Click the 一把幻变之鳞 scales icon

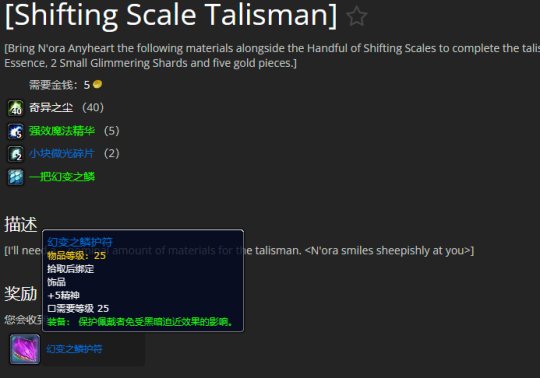pos(15,177)
